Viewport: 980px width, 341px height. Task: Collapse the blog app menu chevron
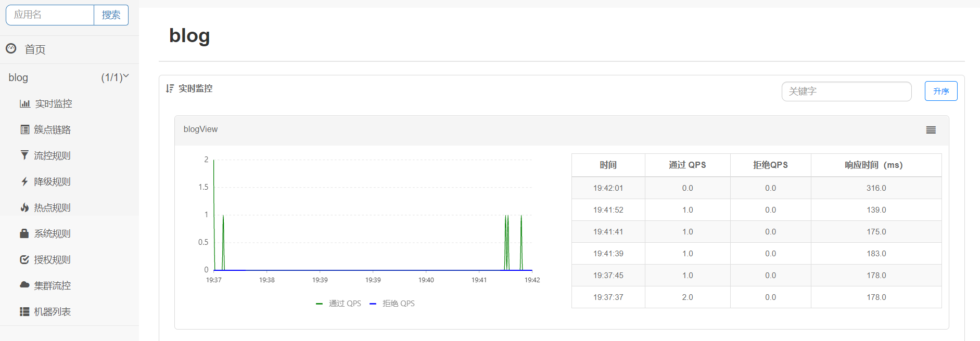coord(125,76)
